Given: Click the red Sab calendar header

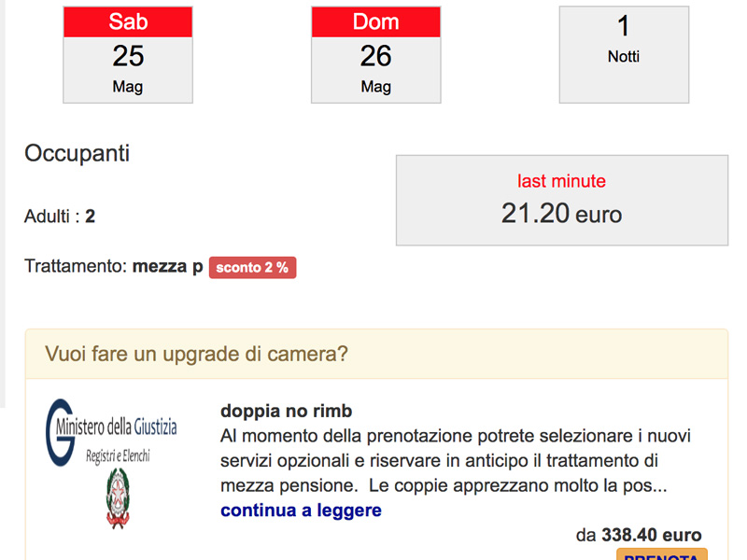Looking at the screenshot, I should pyautogui.click(x=128, y=21).
